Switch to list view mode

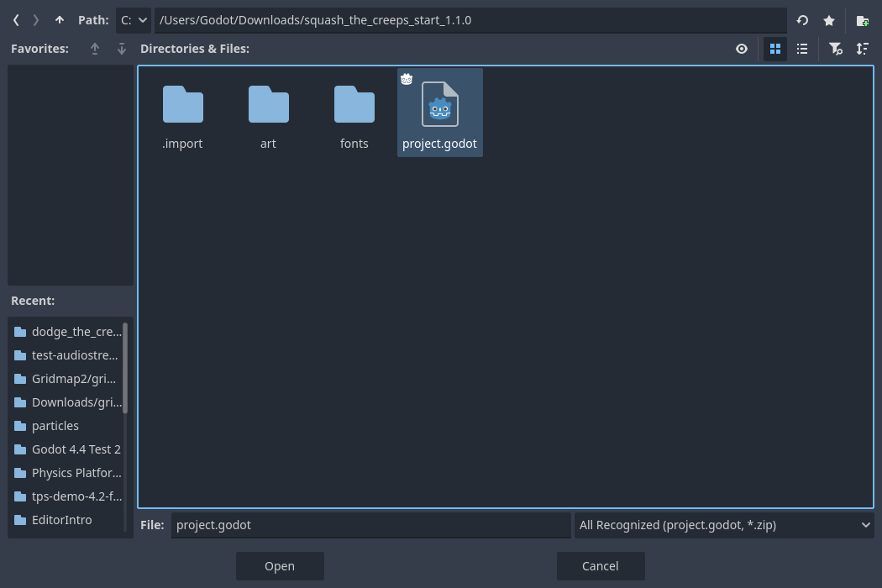click(x=802, y=49)
